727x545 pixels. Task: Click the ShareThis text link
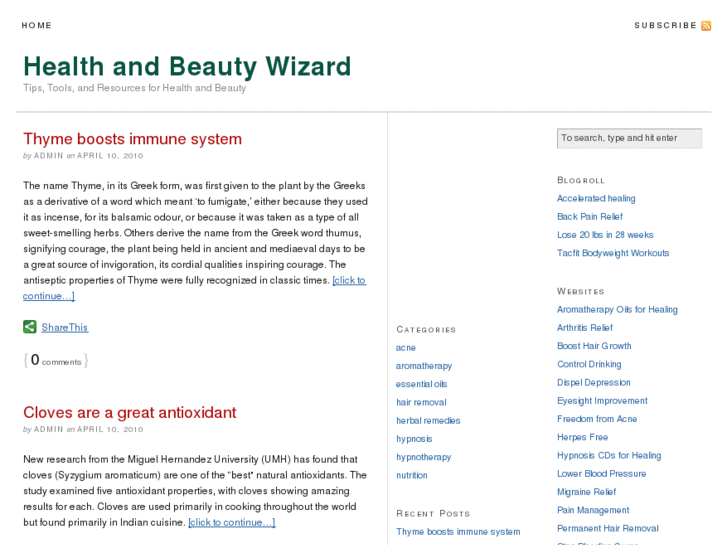point(65,327)
